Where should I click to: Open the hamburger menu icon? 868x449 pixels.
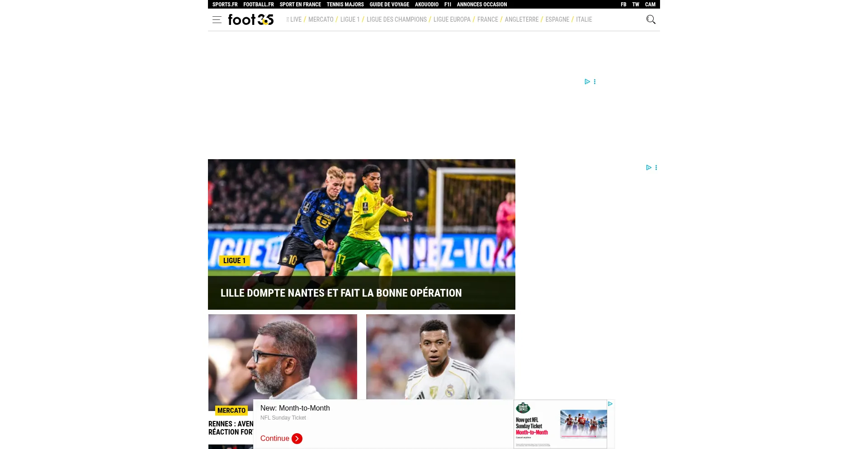(x=217, y=19)
